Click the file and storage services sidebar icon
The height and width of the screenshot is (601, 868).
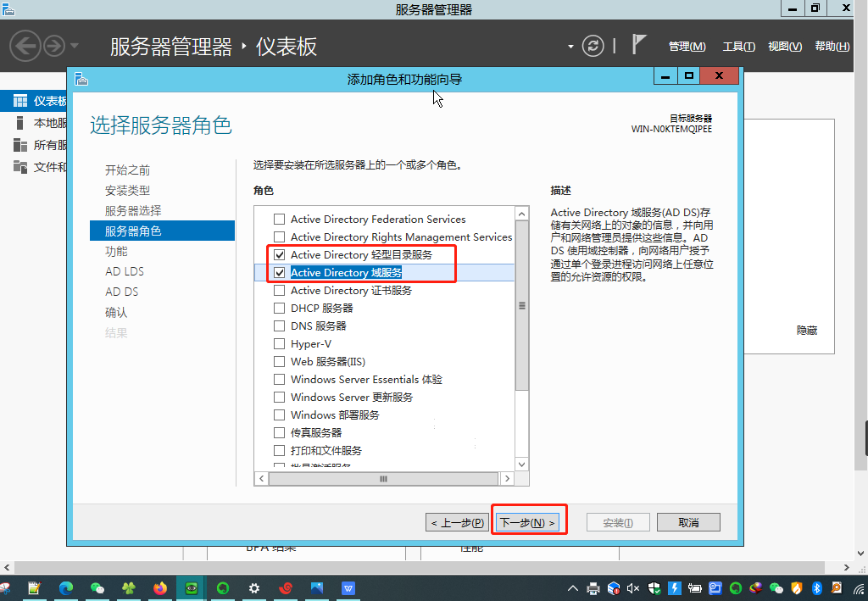(20, 167)
